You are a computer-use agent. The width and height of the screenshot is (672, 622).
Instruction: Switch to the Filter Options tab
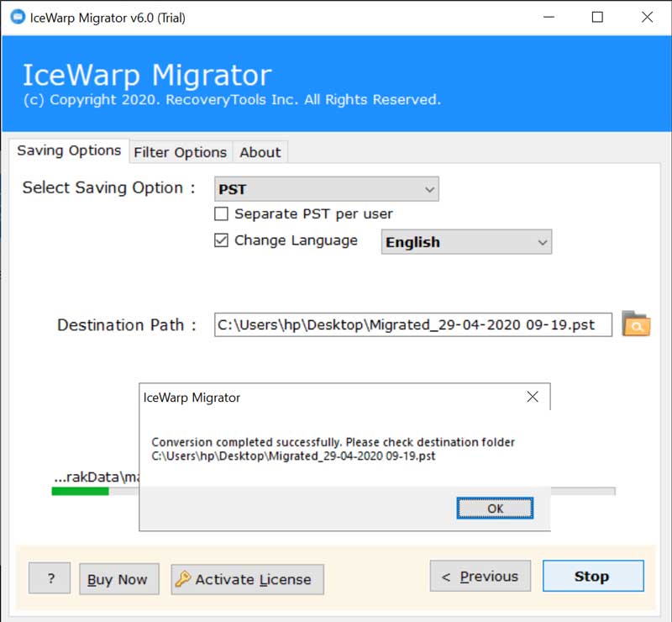click(x=181, y=152)
